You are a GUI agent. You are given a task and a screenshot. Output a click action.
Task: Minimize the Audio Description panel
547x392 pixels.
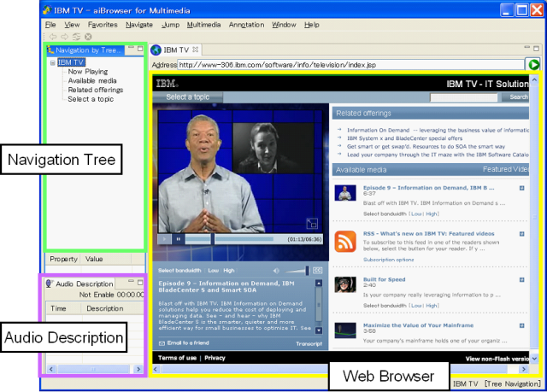tap(131, 280)
